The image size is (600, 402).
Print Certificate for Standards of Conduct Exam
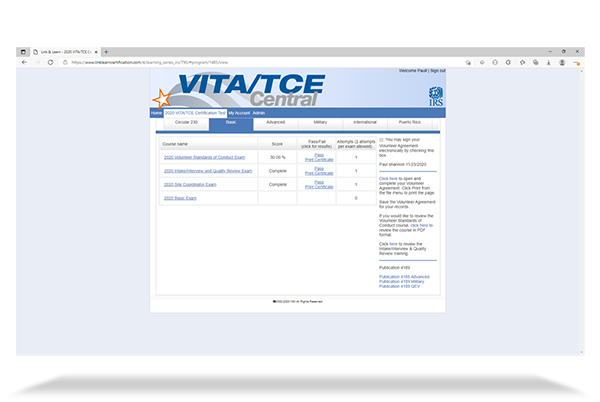click(x=319, y=159)
